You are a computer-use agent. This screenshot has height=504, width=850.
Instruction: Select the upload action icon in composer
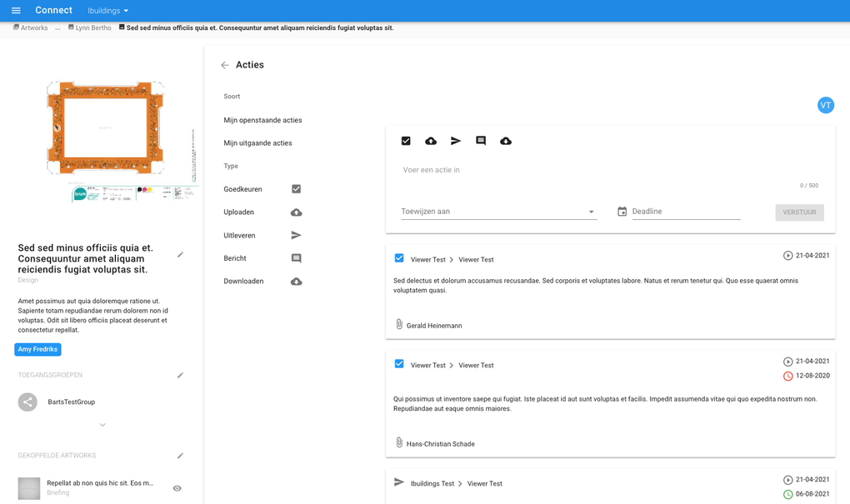(x=431, y=142)
